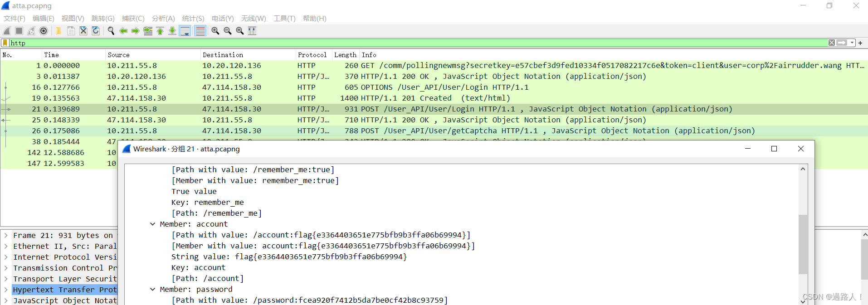
Task: Reload the capture file
Action: [95, 31]
